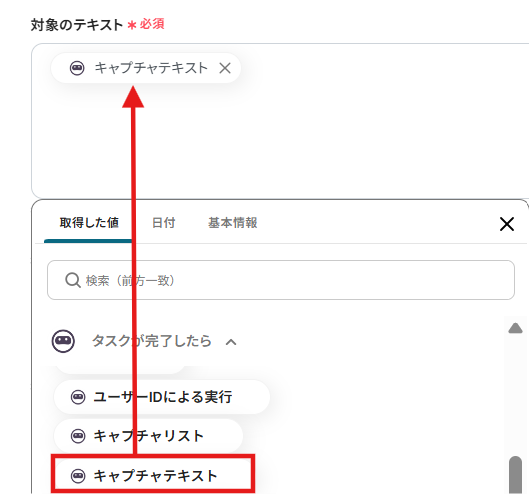The height and width of the screenshot is (494, 529).
Task: Remove the キャプチャテキスト chip with its X
Action: click(x=225, y=68)
